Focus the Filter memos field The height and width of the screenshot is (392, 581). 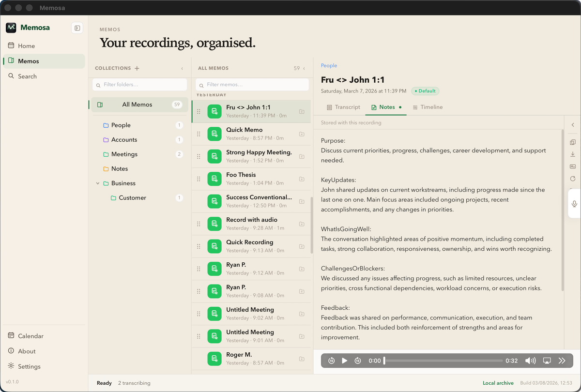(x=252, y=85)
